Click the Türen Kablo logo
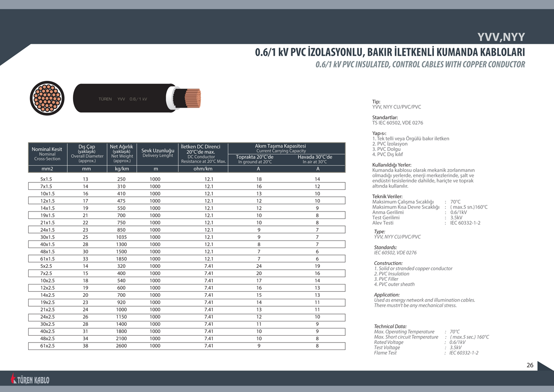The width and height of the screenshot is (554, 392). [x=30, y=380]
